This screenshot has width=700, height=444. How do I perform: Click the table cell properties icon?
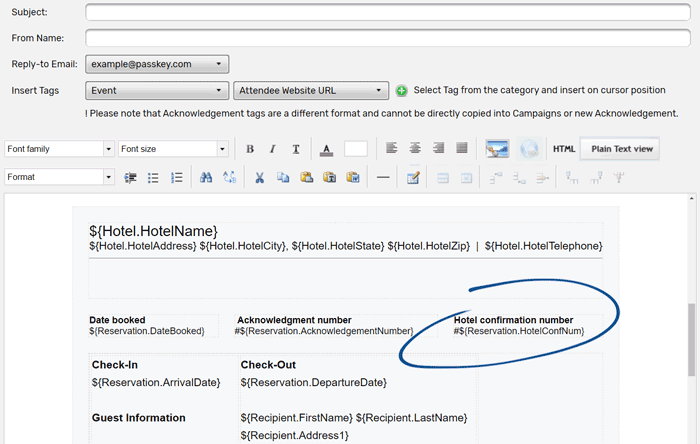[466, 178]
